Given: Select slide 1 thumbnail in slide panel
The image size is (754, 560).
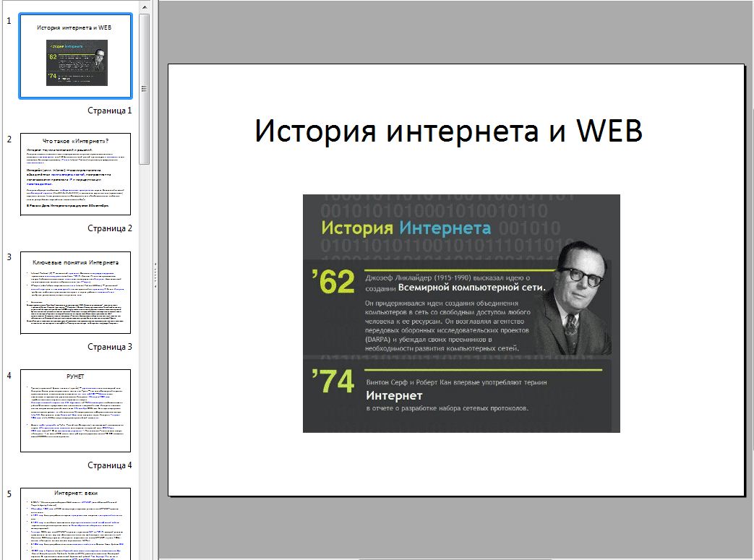Looking at the screenshot, I should pyautogui.click(x=75, y=56).
